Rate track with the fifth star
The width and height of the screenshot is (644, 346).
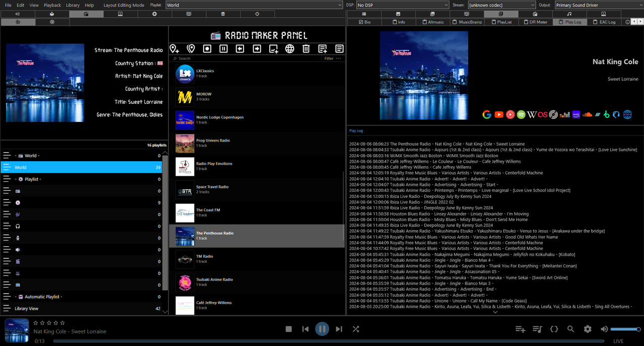point(62,322)
